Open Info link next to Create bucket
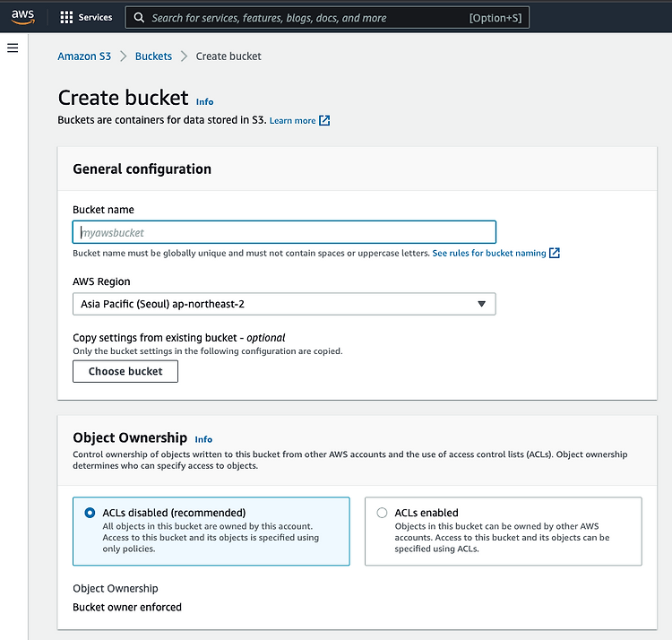672x640 pixels. point(204,101)
